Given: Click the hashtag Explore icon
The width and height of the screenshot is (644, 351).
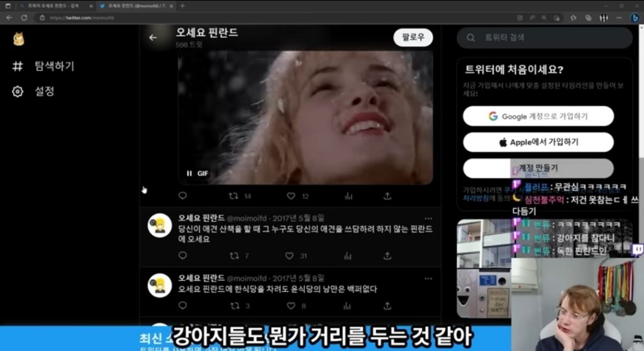Looking at the screenshot, I should coord(17,66).
